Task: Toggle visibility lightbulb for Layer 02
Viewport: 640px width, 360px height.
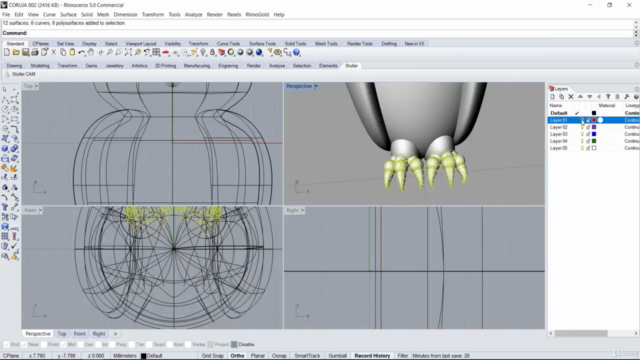Action: (582, 127)
